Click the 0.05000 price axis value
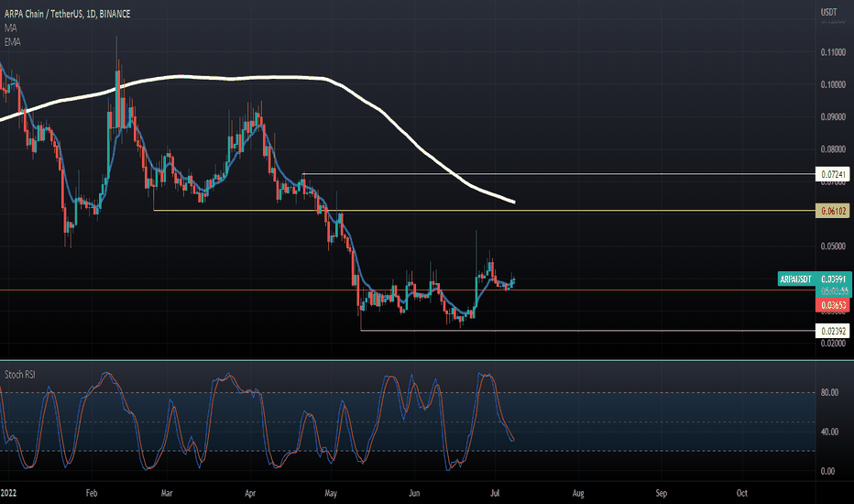 [833, 247]
